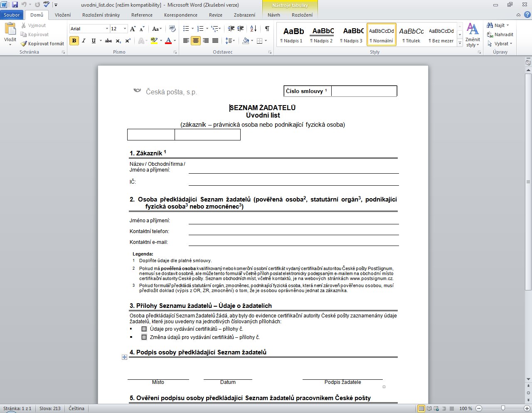Click the numbered list icon
Image resolution: width=532 pixels, height=413 pixels.
[200, 29]
